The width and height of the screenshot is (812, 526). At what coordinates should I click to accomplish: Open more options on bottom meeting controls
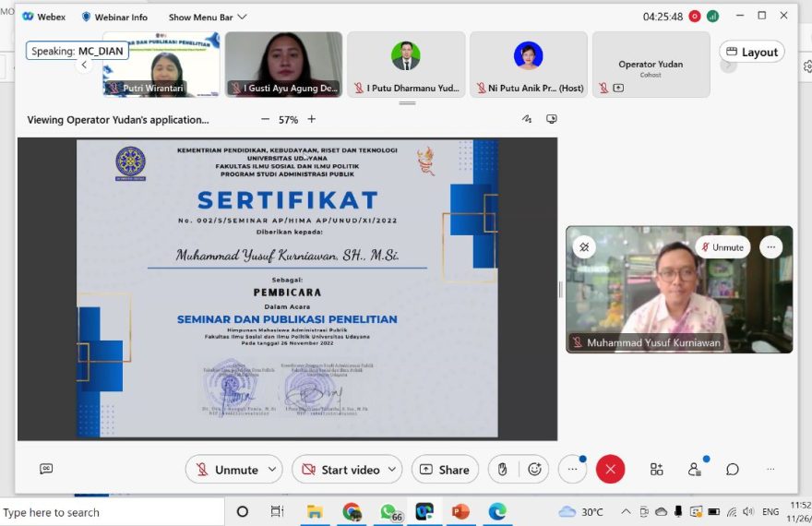click(572, 470)
